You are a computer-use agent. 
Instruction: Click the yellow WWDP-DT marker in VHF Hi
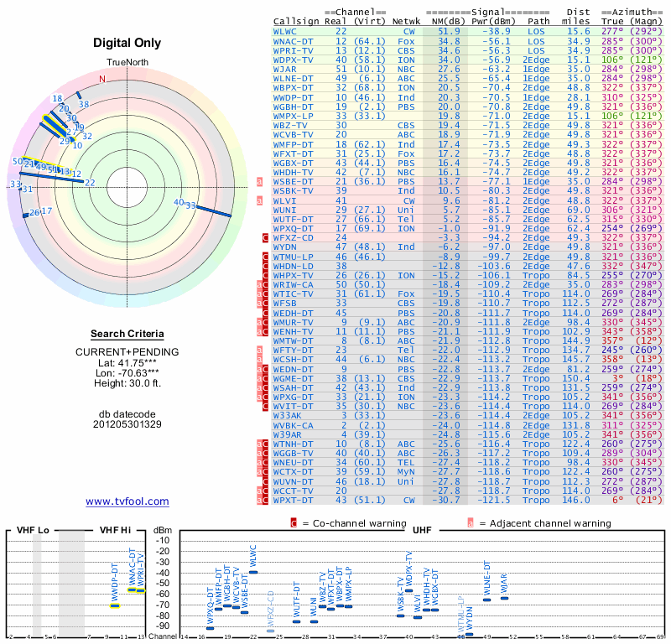115,605
